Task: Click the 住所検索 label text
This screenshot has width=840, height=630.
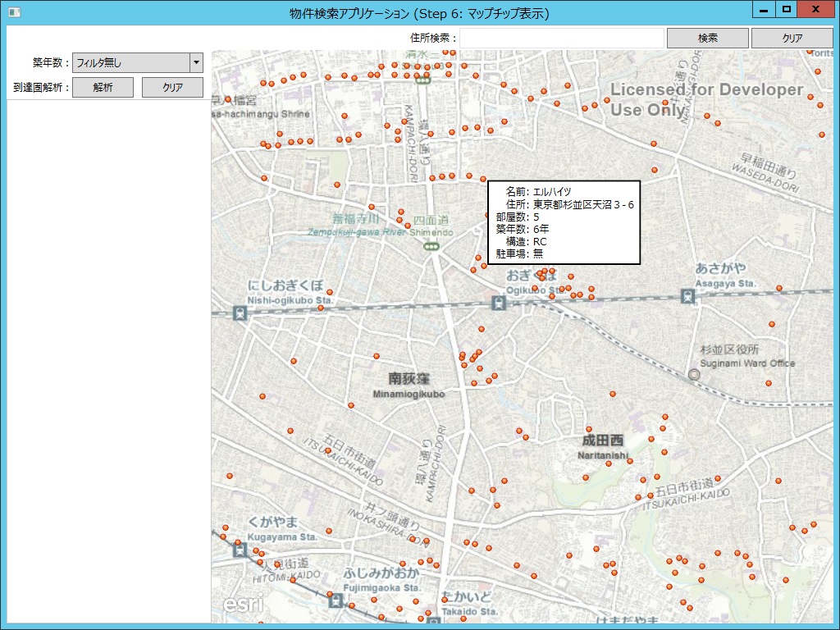Action: pyautogui.click(x=433, y=38)
